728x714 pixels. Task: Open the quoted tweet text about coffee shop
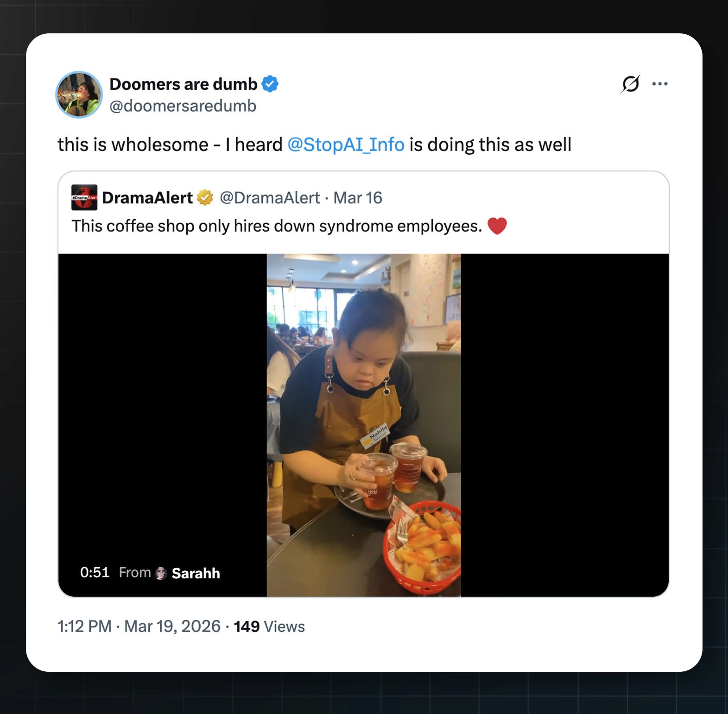(x=277, y=226)
